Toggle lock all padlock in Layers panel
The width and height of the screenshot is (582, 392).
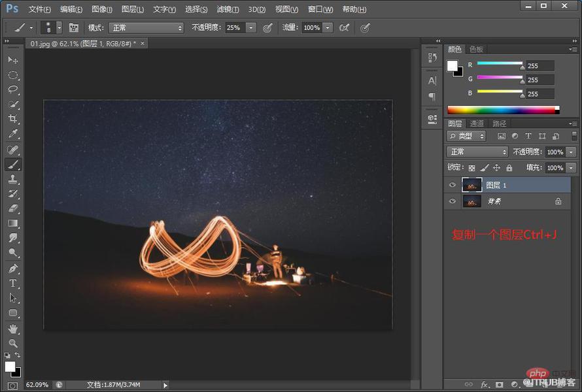pyautogui.click(x=509, y=168)
